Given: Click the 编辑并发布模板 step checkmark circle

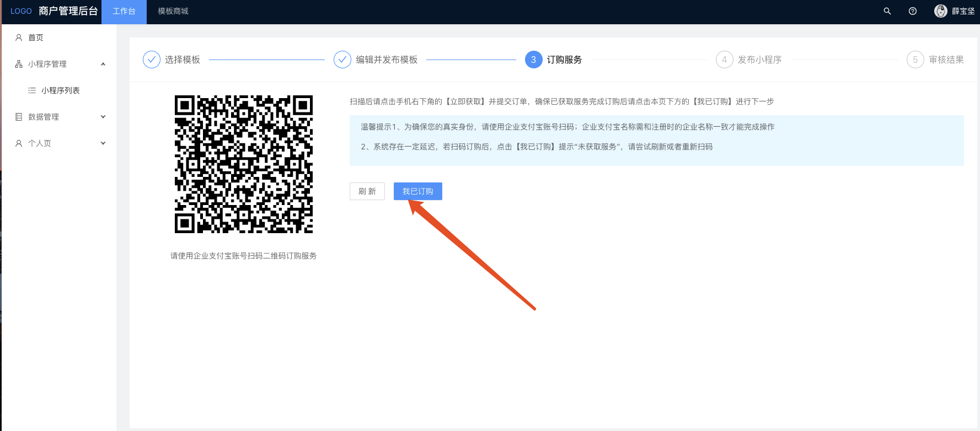Looking at the screenshot, I should pos(342,60).
